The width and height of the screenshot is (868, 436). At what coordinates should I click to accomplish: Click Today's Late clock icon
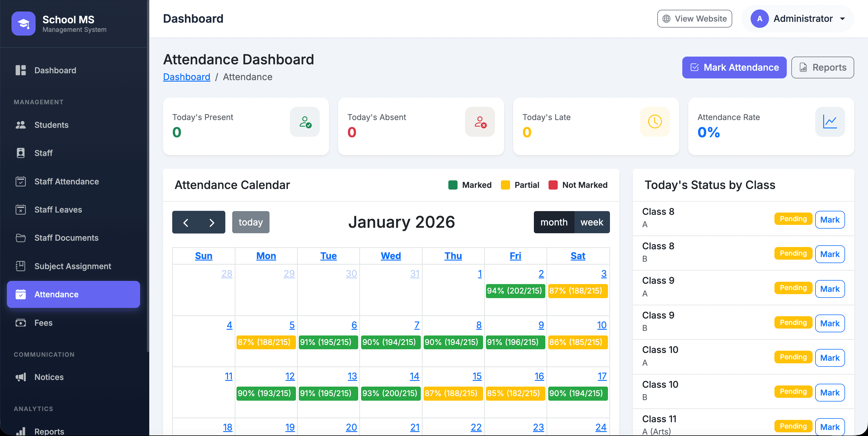(x=655, y=122)
